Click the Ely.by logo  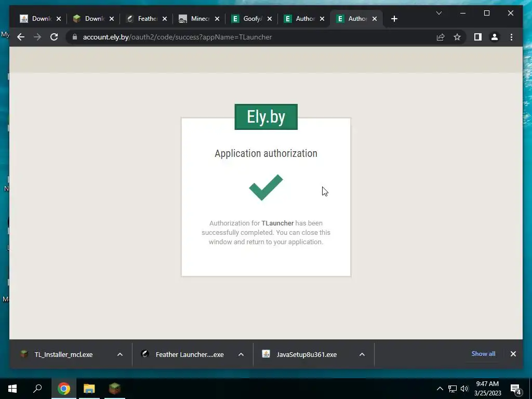(x=266, y=117)
